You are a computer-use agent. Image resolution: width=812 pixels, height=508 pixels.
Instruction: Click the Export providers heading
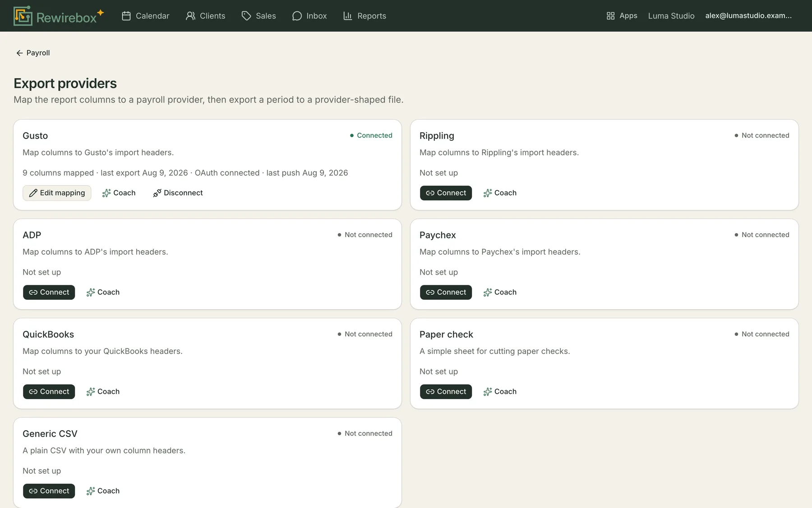65,84
